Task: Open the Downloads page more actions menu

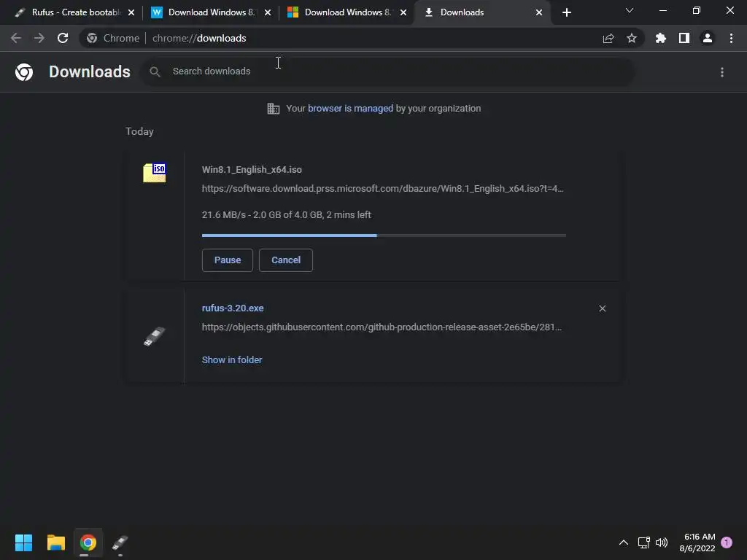Action: click(x=722, y=72)
